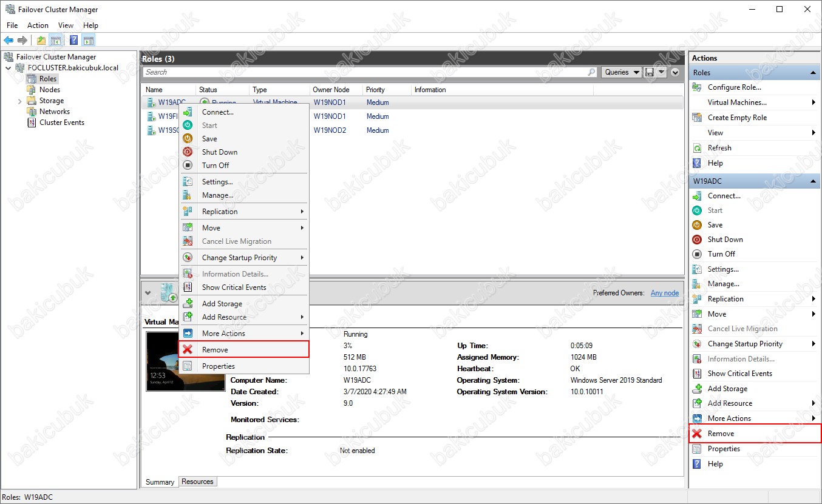Click Create Empty Role in Actions pane
822x504 pixels.
pos(737,118)
